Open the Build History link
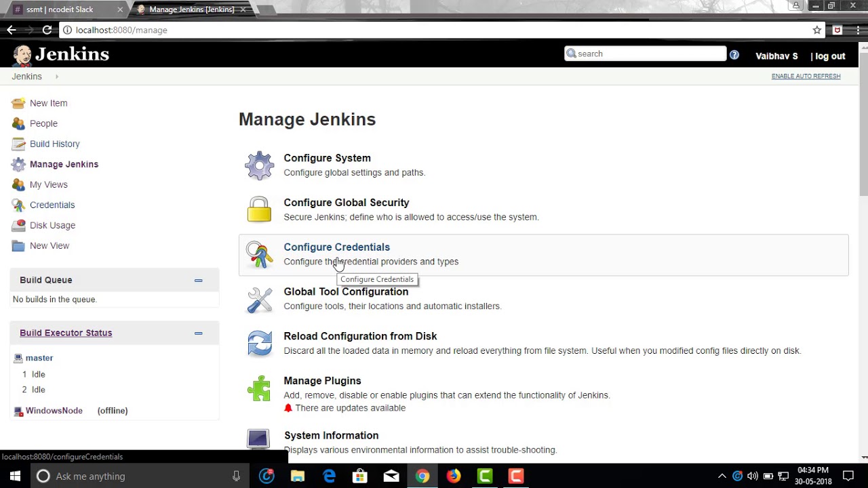The width and height of the screenshot is (868, 488). tap(55, 144)
